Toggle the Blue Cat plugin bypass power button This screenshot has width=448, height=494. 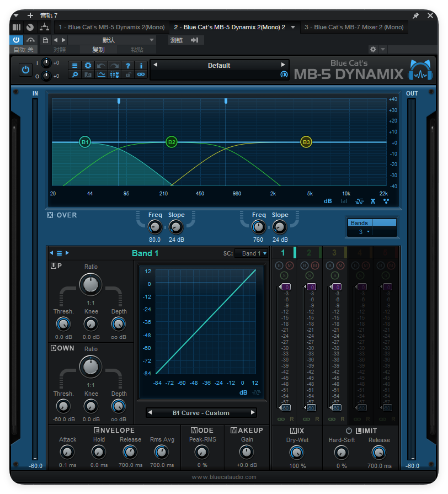[25, 70]
